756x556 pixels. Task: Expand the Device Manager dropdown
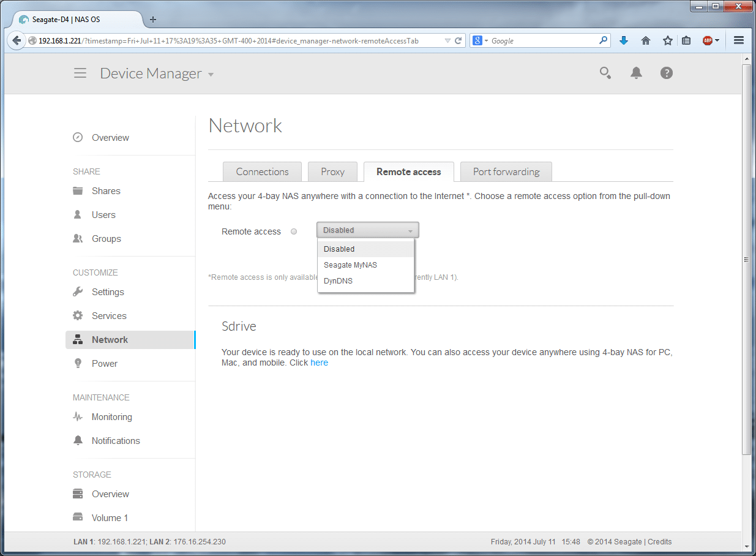pos(211,75)
